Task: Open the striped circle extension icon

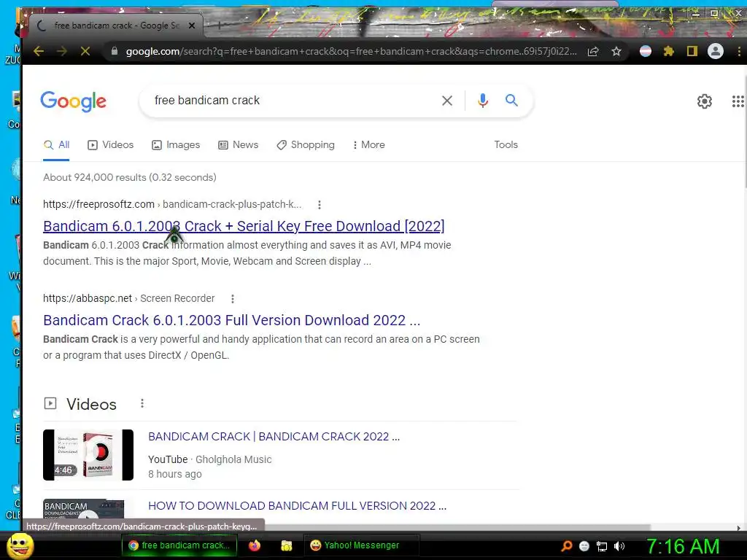Action: click(x=646, y=51)
